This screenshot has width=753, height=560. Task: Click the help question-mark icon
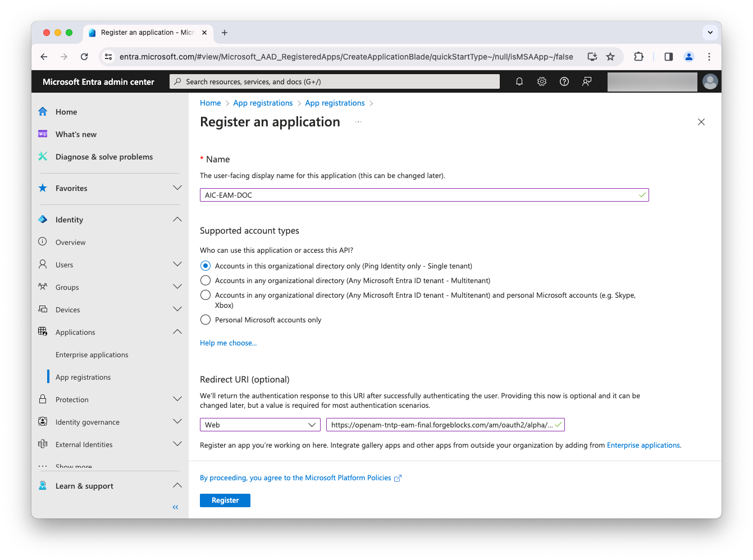tap(564, 81)
